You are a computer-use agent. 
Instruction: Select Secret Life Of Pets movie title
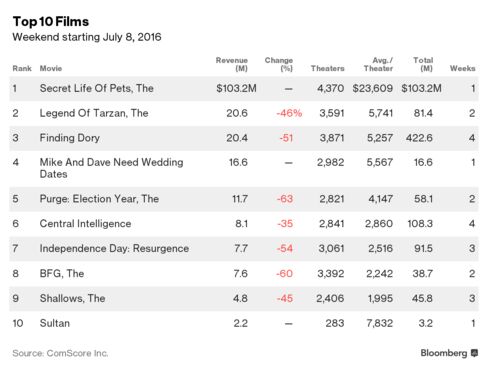tap(97, 88)
